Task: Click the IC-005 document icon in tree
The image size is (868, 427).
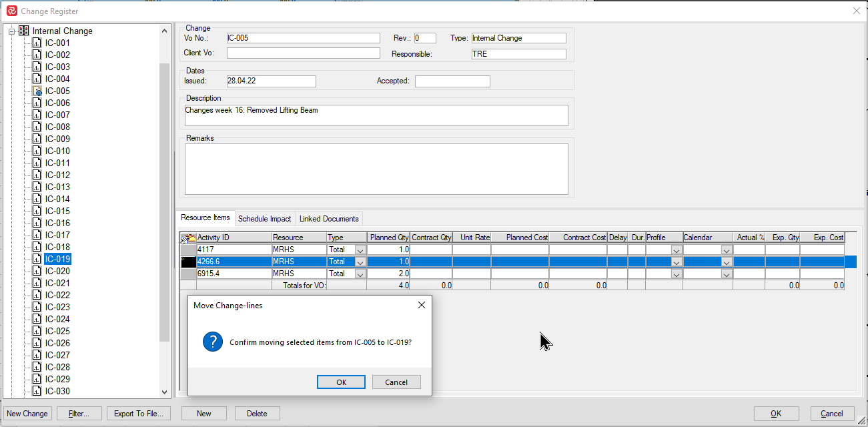Action: tap(37, 91)
